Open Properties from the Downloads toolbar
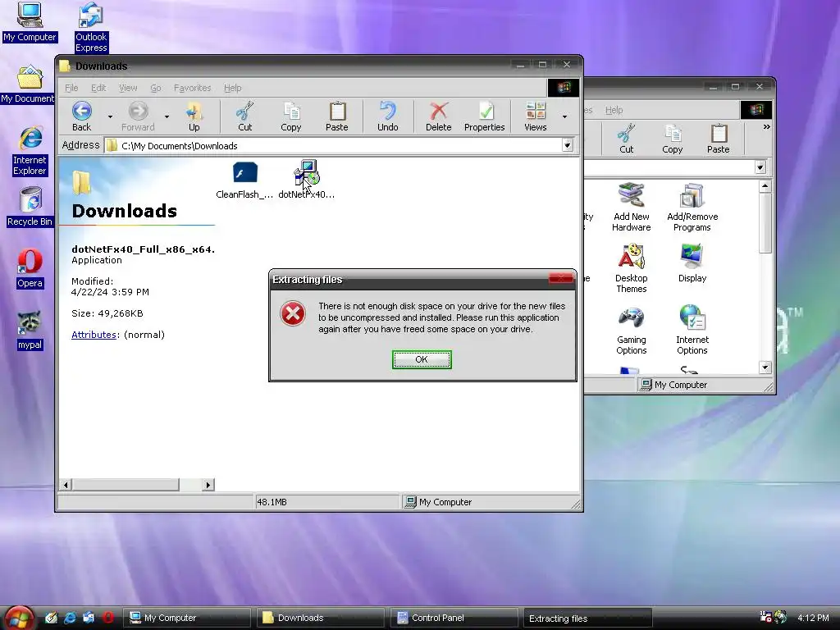The height and width of the screenshot is (630, 840). (484, 116)
